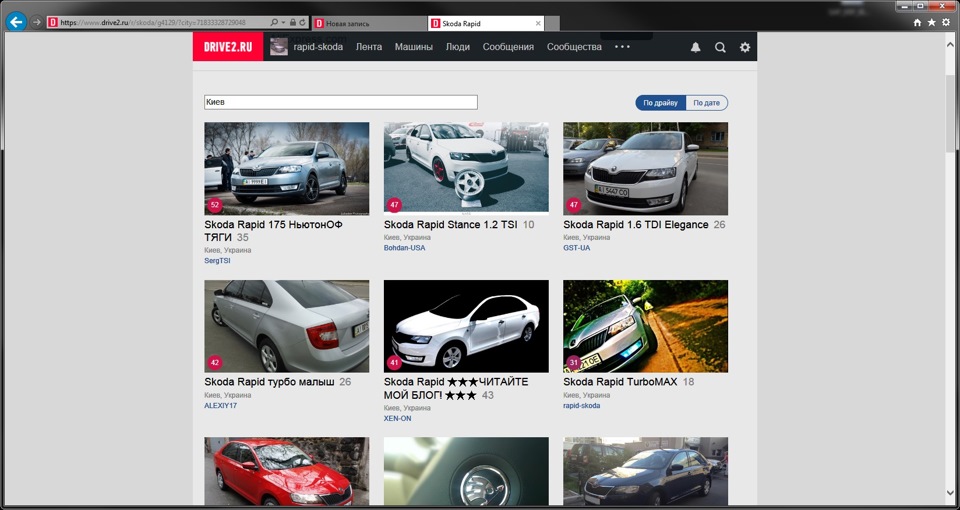Open Skoda Rapid турбо малыш title
Screen dimensions: 960x510
coord(269,382)
